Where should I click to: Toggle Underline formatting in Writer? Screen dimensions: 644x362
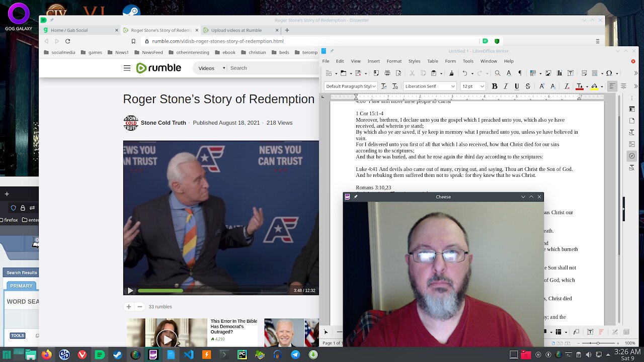[517, 86]
